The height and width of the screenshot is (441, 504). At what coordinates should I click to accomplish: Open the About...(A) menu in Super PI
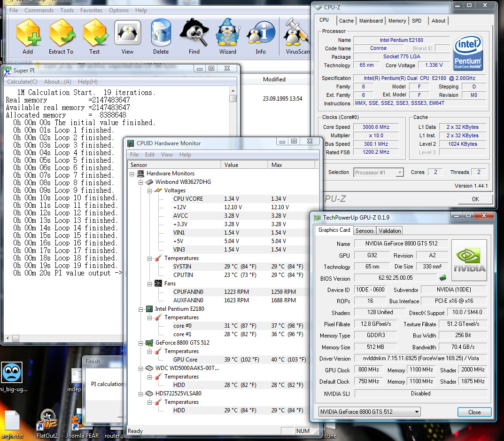[57, 82]
